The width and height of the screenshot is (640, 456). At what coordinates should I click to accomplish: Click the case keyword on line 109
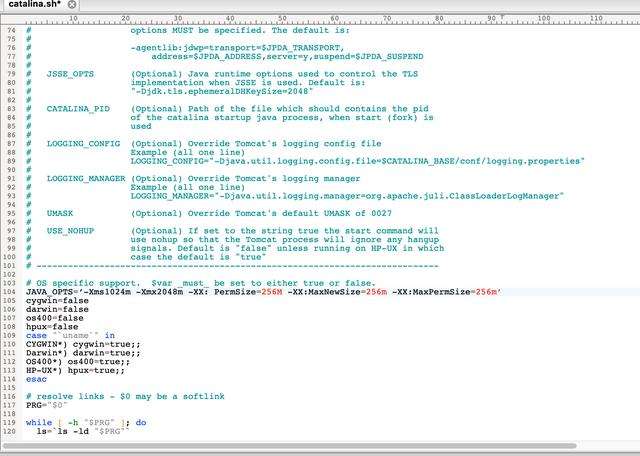(x=36, y=336)
